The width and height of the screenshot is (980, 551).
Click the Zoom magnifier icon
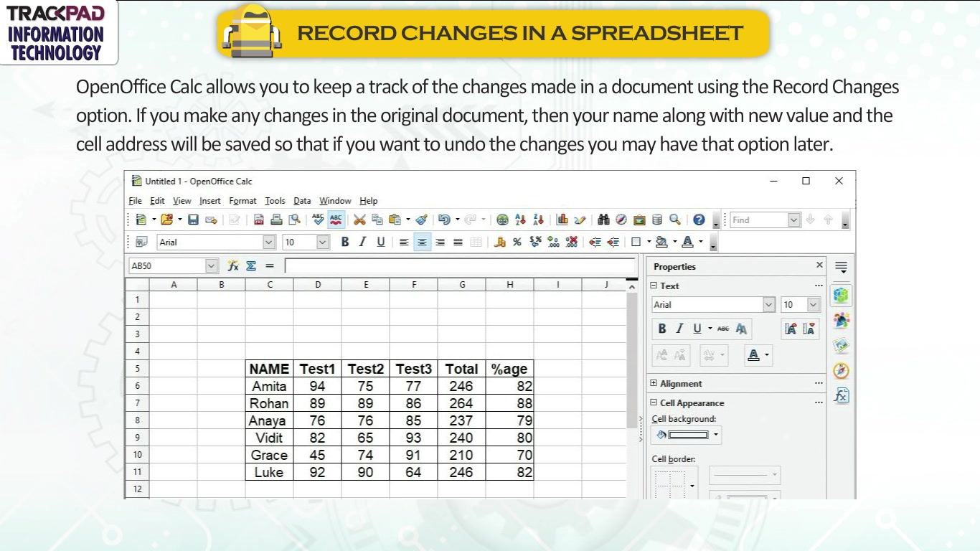tap(674, 220)
